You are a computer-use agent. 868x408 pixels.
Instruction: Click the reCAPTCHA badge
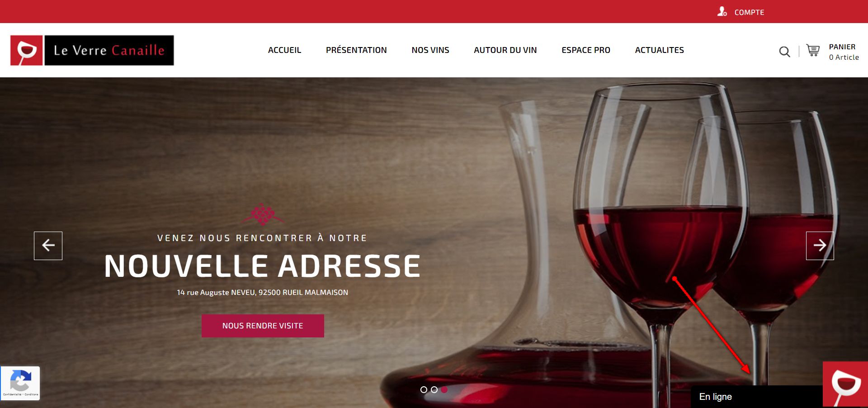[20, 383]
